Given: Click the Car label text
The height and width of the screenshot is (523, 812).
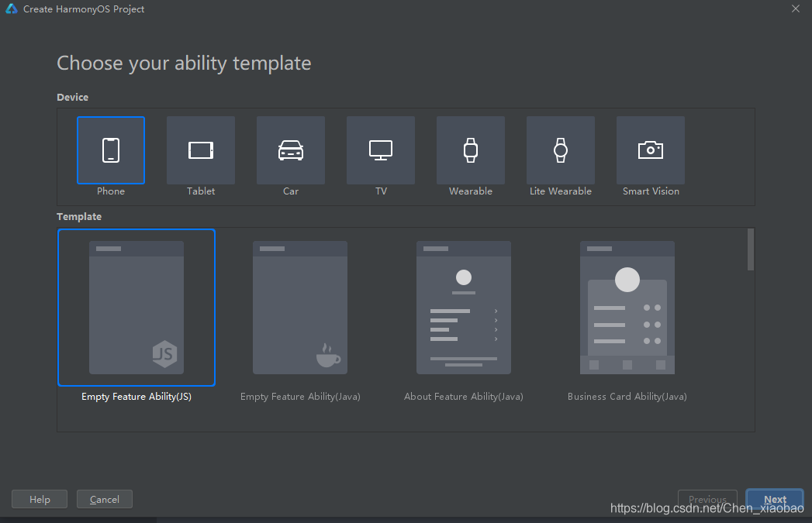Looking at the screenshot, I should tap(291, 191).
